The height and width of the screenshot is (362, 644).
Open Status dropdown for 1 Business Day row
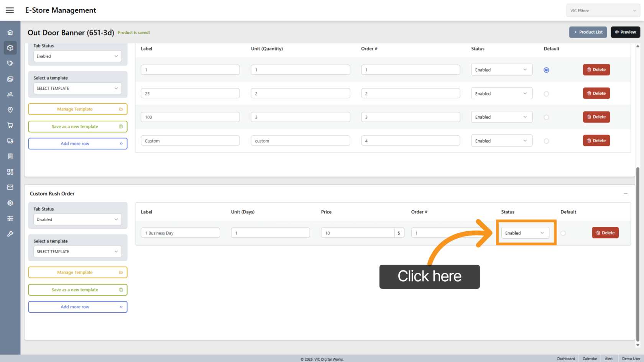524,233
